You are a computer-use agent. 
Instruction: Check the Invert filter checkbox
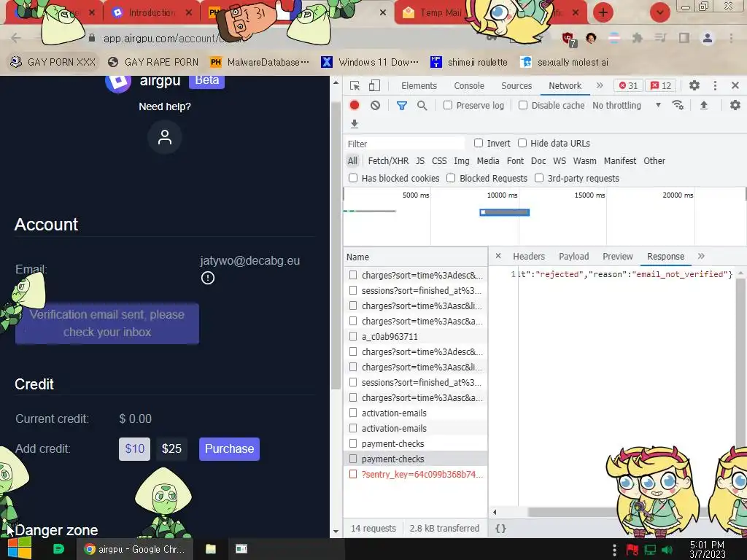(479, 143)
